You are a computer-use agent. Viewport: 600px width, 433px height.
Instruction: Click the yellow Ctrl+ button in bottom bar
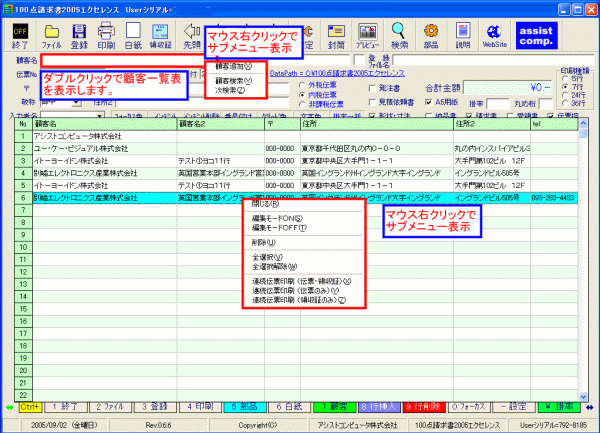coord(30,407)
